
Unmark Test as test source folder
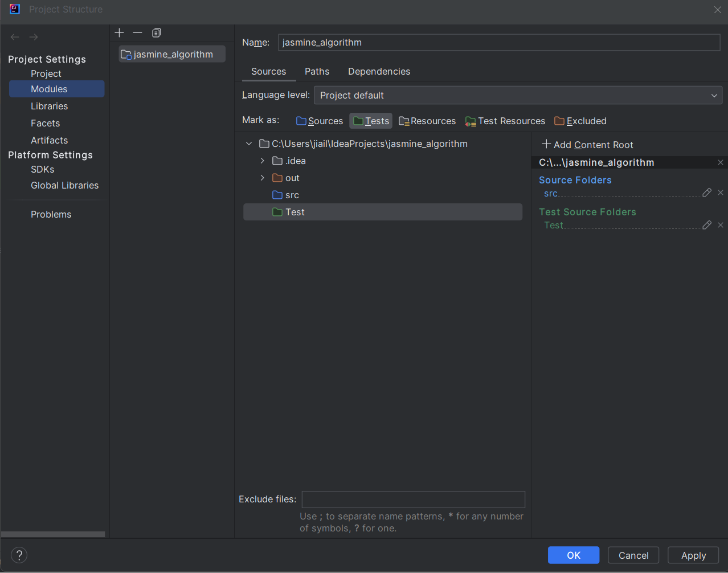(x=721, y=225)
